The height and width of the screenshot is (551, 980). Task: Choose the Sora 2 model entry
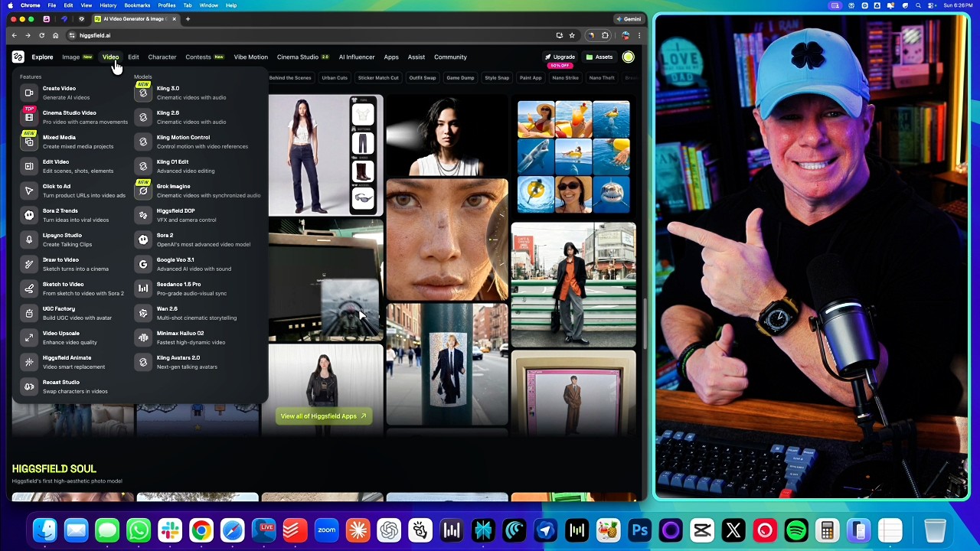[x=200, y=240]
